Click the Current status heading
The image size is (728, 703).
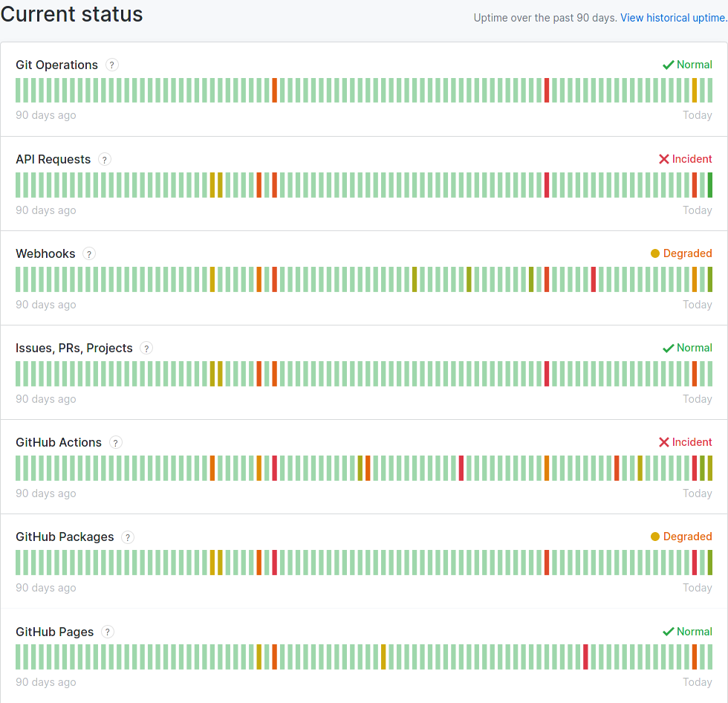point(71,14)
